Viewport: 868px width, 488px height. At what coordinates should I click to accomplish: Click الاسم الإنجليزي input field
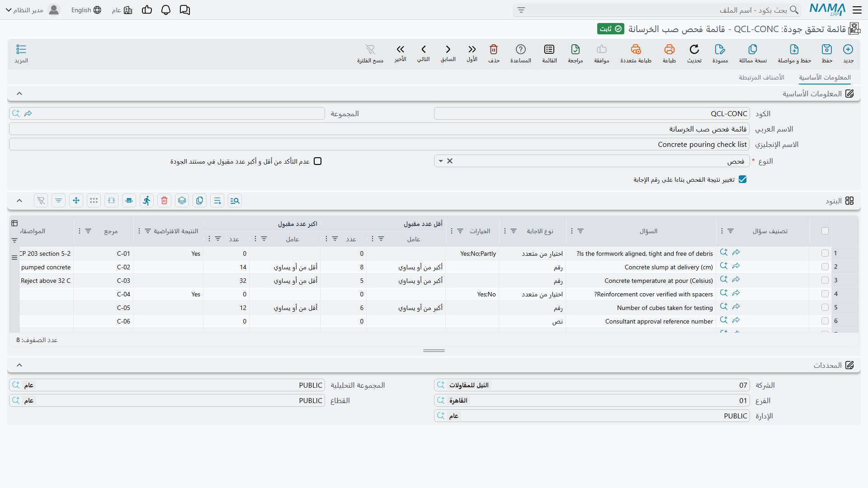(379, 145)
